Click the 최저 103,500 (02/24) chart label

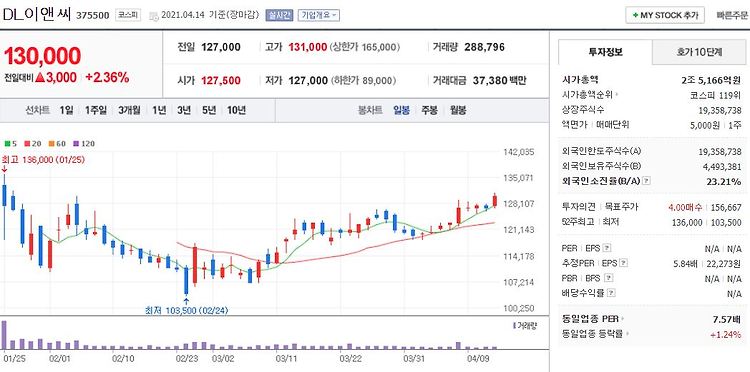pyautogui.click(x=187, y=311)
